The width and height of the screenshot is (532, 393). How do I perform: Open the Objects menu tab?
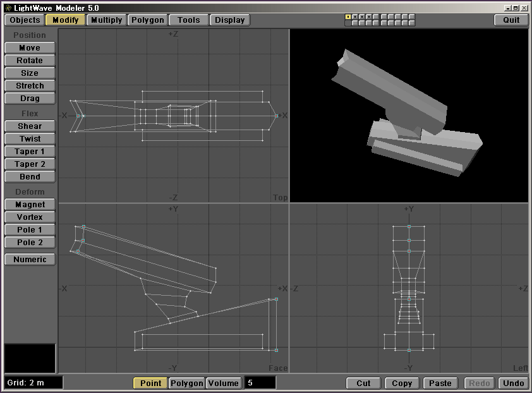point(25,20)
